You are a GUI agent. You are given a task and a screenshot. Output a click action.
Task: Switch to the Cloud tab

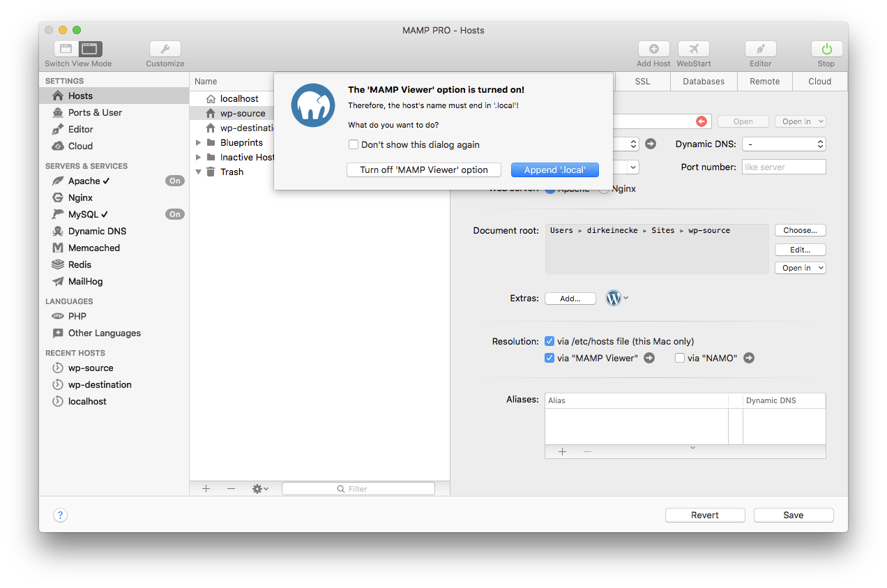[x=820, y=81]
